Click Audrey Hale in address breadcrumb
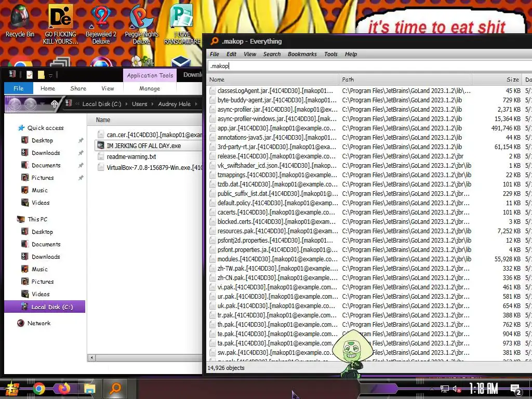This screenshot has height=399, width=532. (x=174, y=104)
